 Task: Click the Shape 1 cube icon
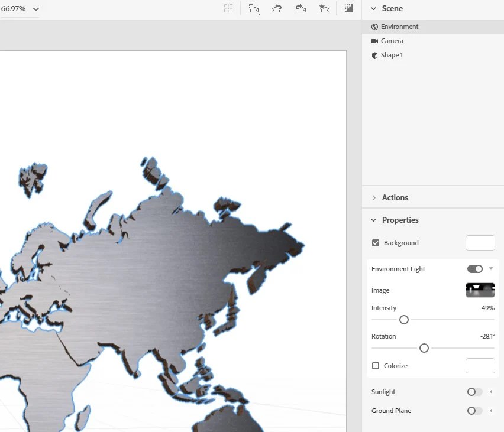[x=374, y=55]
